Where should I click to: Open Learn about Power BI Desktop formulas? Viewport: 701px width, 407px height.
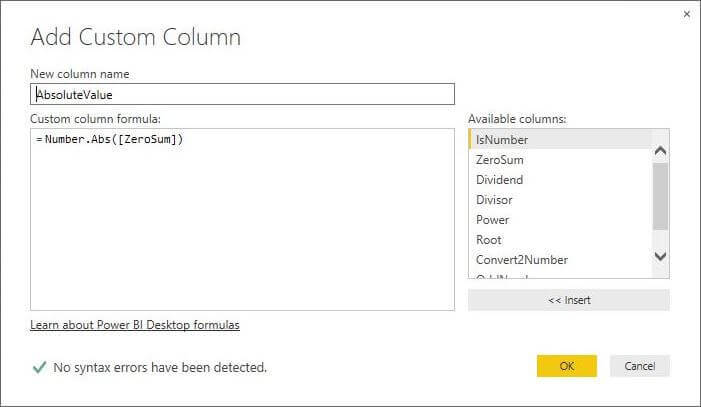coord(135,325)
